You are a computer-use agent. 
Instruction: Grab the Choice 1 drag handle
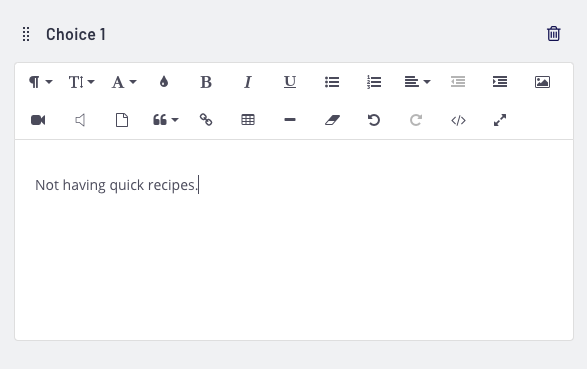[x=26, y=34]
